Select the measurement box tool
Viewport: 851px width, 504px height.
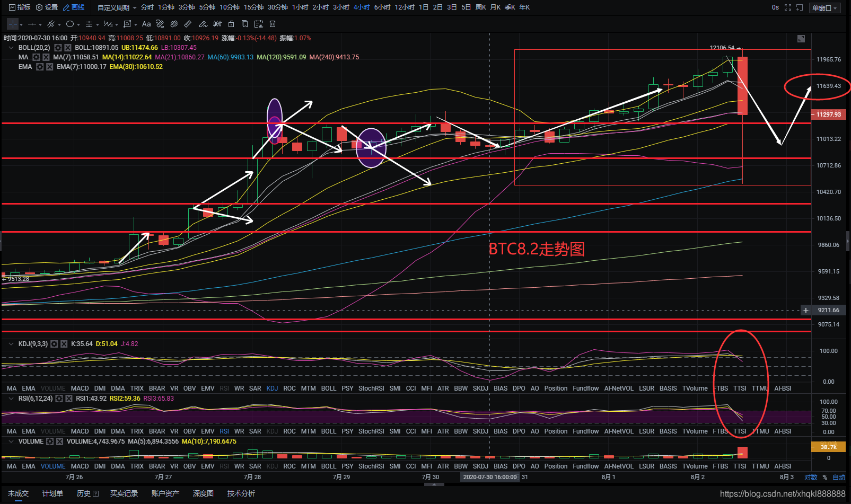[127, 24]
